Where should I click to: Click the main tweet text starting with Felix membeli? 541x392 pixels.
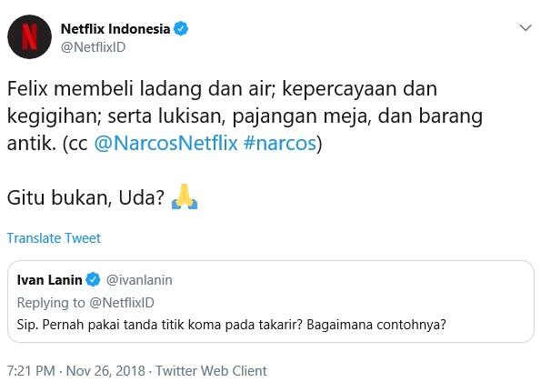coord(245,116)
